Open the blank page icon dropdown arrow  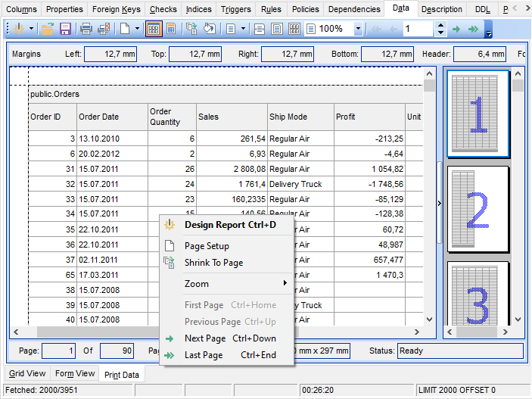coord(137,29)
